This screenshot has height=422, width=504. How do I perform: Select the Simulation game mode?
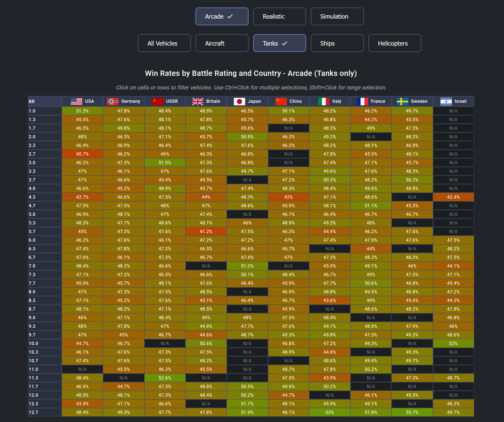coord(337,16)
